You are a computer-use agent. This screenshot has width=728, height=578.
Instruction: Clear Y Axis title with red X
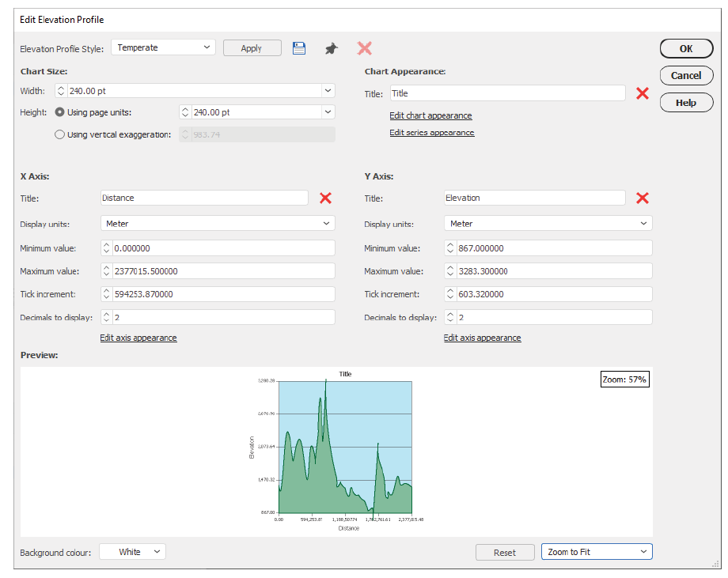pos(642,198)
